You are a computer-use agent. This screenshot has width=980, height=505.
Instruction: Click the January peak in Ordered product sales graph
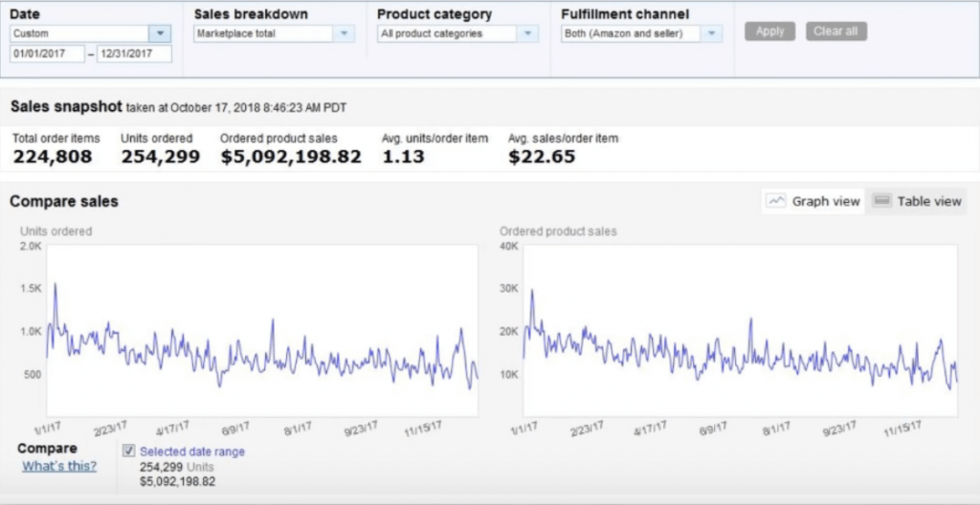click(532, 291)
